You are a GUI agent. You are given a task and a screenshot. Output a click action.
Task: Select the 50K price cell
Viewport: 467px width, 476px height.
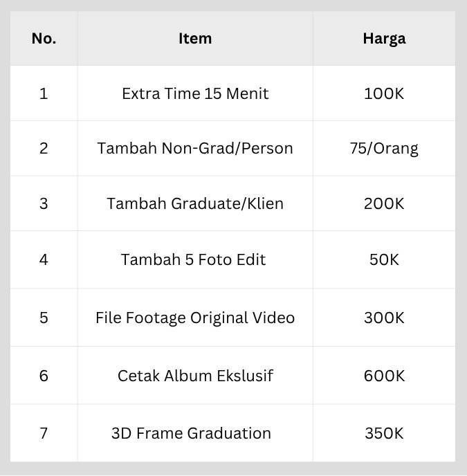384,259
